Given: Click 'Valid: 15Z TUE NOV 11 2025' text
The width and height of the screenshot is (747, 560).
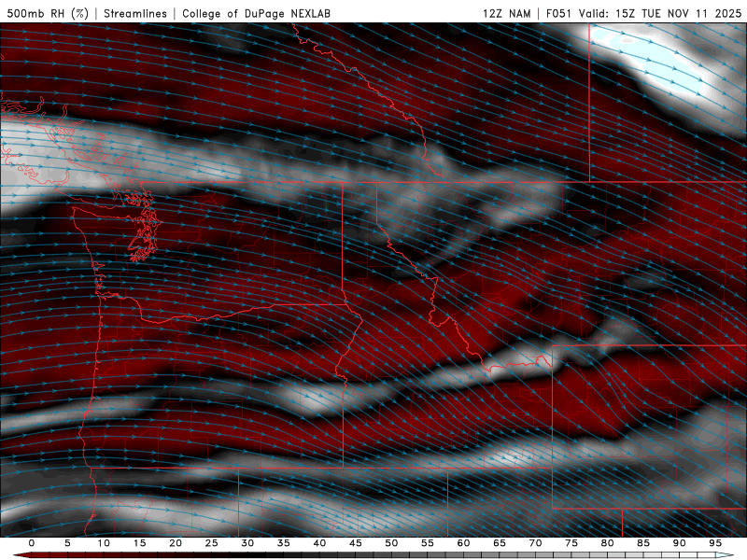Looking at the screenshot, I should 660,13.
